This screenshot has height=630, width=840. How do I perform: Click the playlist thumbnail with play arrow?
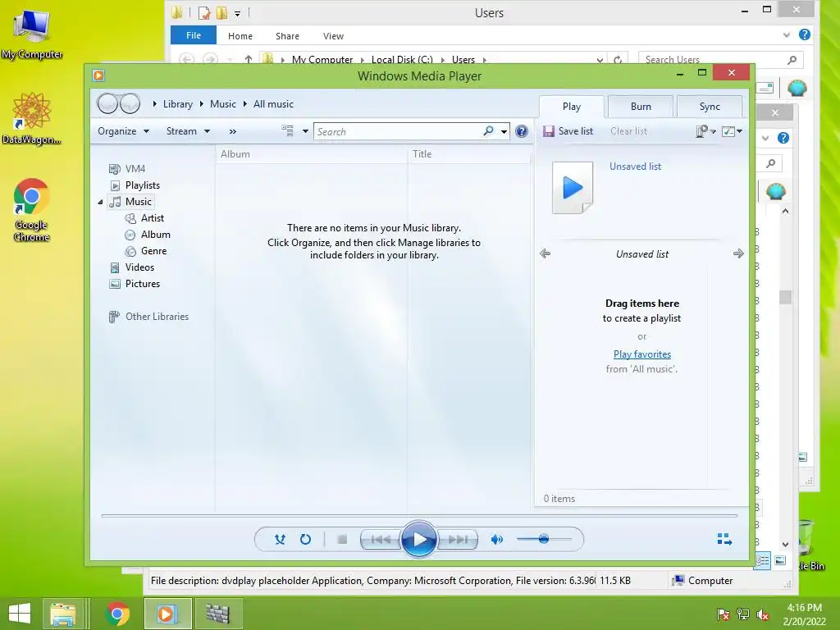(x=573, y=188)
